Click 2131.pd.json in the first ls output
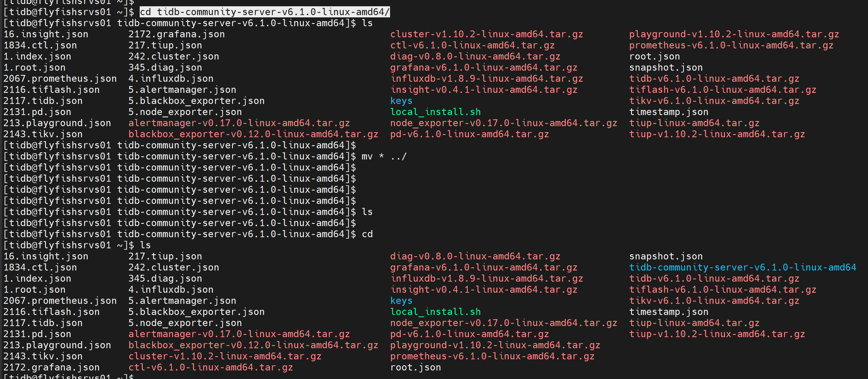 [37, 112]
